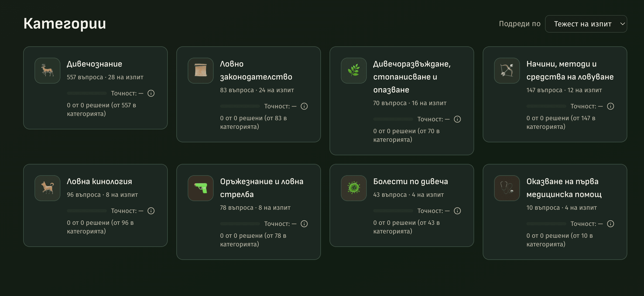Show accuracy info for Начини, методи card
Screen dimensions: 644x296
coord(611,106)
